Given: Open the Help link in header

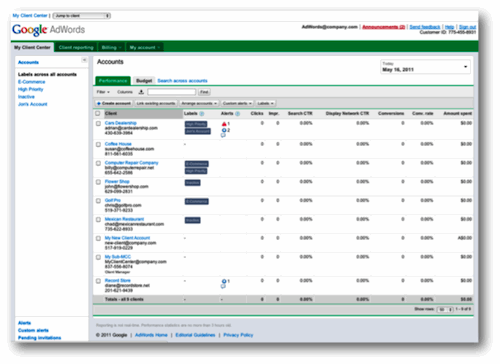Looking at the screenshot, I should pyautogui.click(x=450, y=27).
